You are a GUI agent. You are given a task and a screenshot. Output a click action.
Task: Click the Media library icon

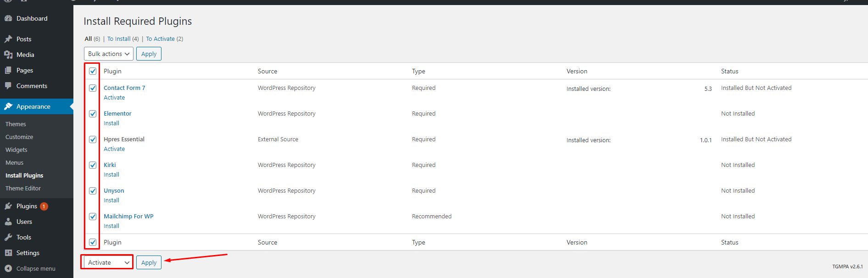8,55
